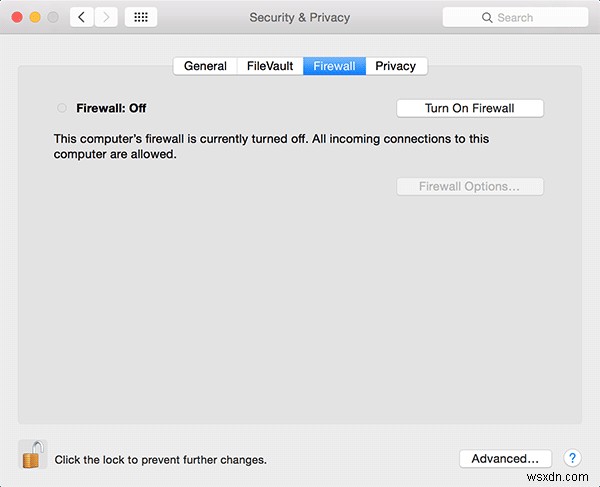Switch to the General tab
This screenshot has height=487, width=600.
(205, 66)
